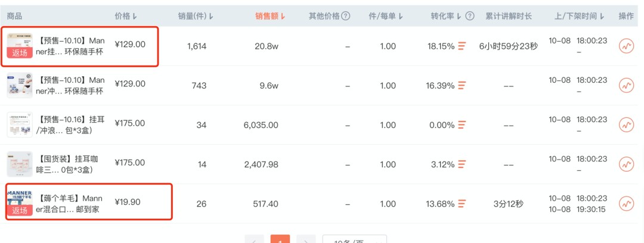
Task: Open trend chart icon for 【预售-10.16】 row
Action: [626, 125]
